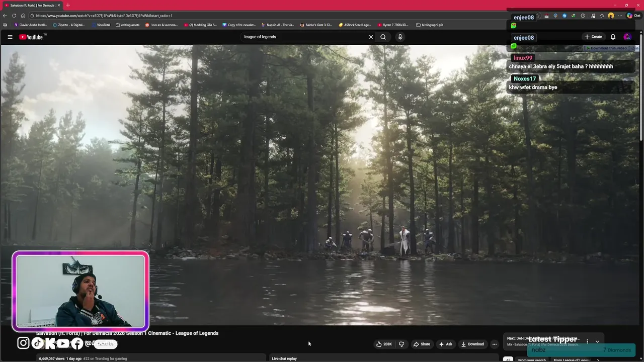Click the Ask button under the video

pos(446,344)
